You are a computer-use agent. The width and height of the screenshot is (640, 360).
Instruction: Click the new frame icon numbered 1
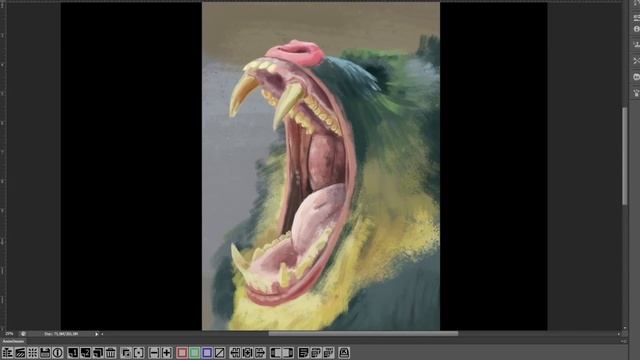[x=73, y=353]
